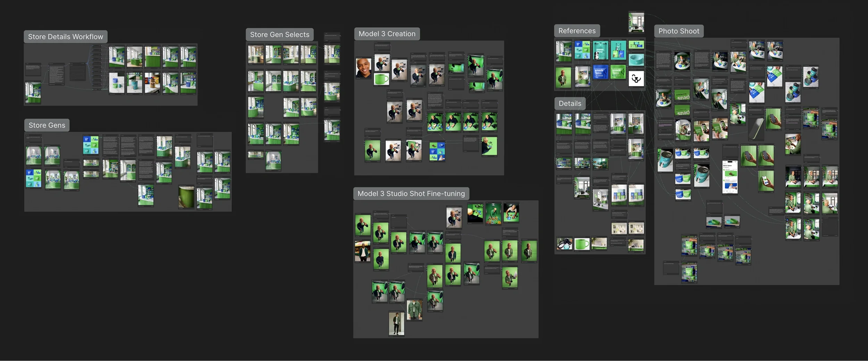Click the teal 'puppy chow' bag thumbnail in References
The width and height of the screenshot is (868, 361).
click(600, 50)
